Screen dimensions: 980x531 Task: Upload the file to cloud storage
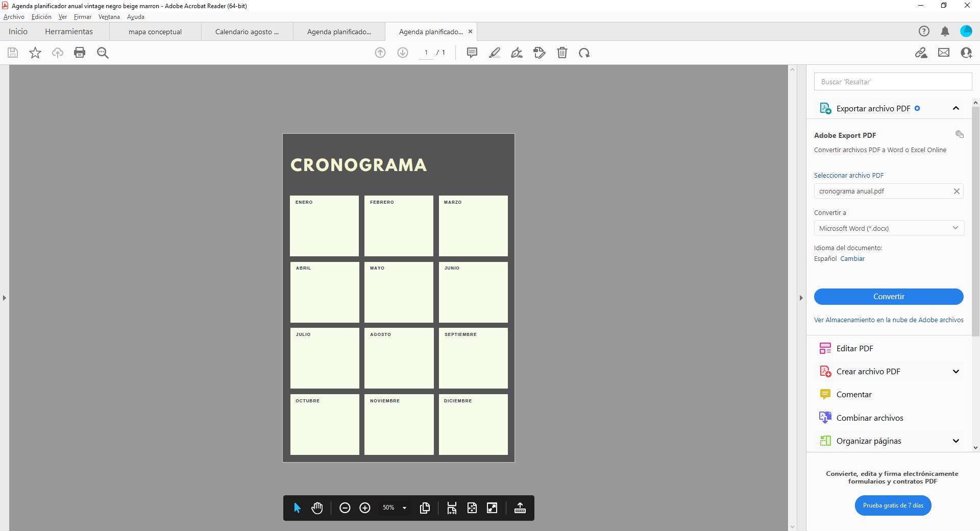click(58, 53)
